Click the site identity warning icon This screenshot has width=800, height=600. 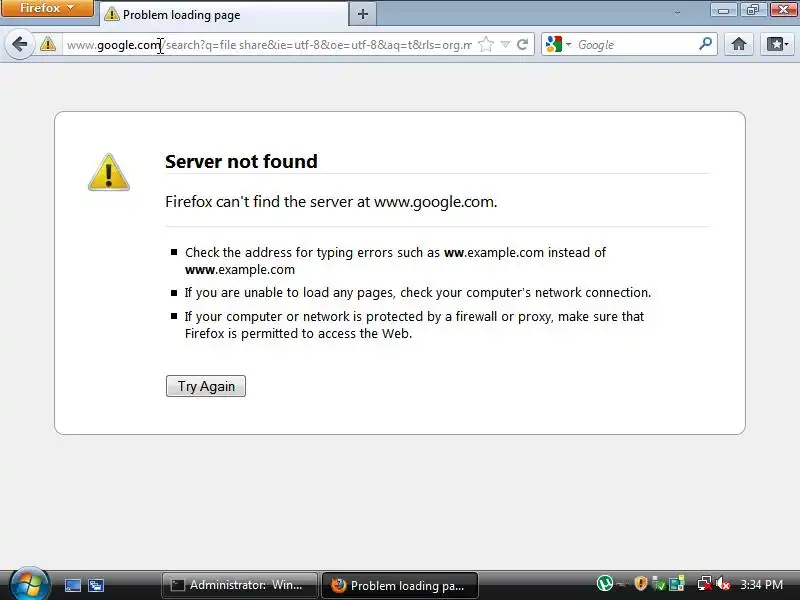[48, 44]
